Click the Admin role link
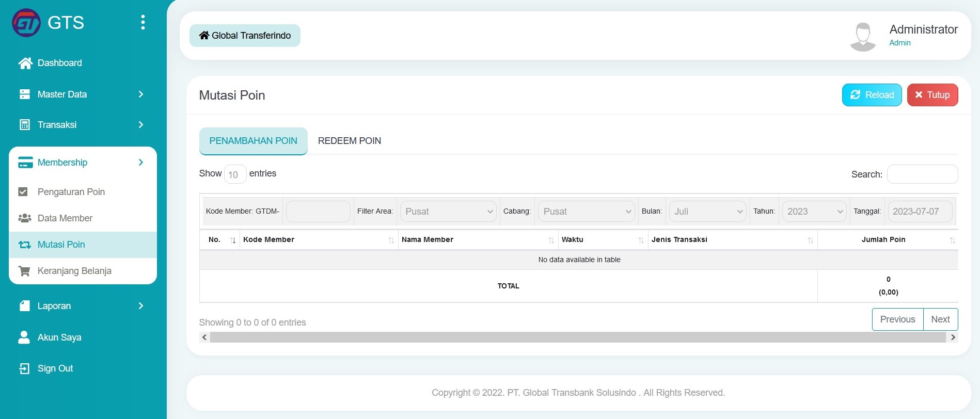Image resolution: width=980 pixels, height=419 pixels. pos(899,43)
